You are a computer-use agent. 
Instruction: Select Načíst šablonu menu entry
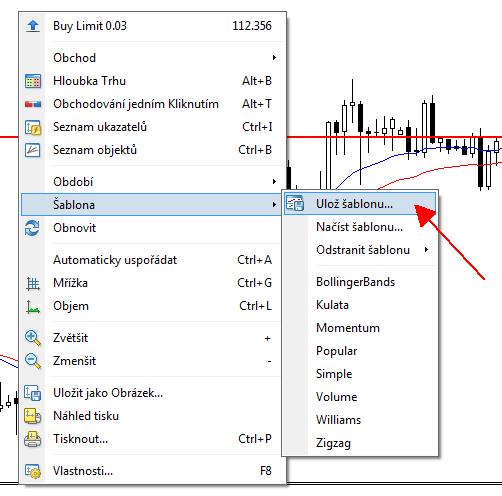point(360,227)
